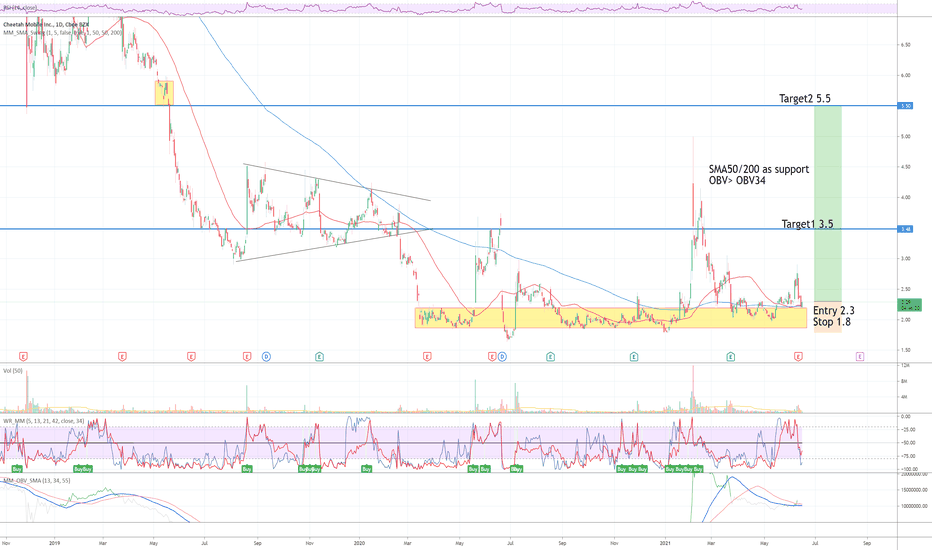This screenshot has height=550, width=932.
Task: Select the MM_SMA_Swing indicator legend
Action: click(x=62, y=33)
